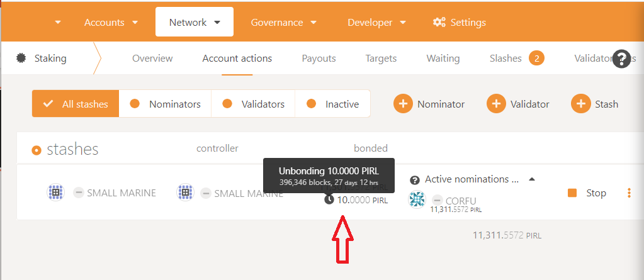Open the three-dot stash options menu
The height and width of the screenshot is (280, 644).
pos(629,193)
